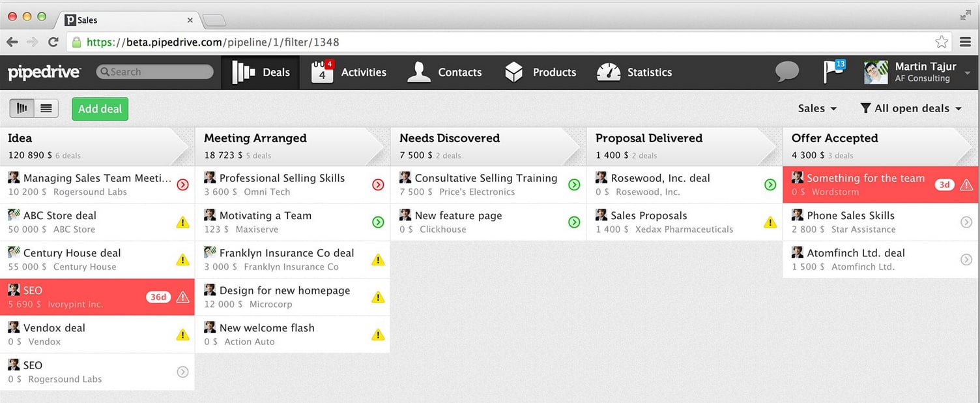980x403 pixels.
Task: Click the warning icon on Franklyn Insurance Co deal
Action: (378, 260)
